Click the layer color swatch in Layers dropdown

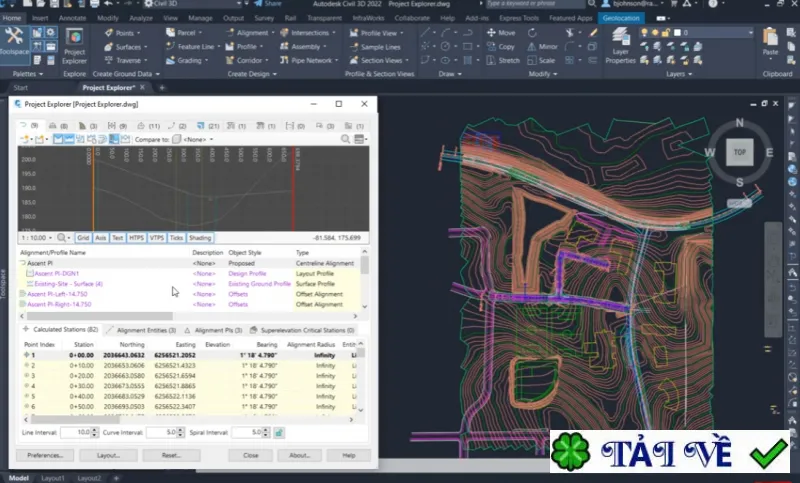[677, 33]
